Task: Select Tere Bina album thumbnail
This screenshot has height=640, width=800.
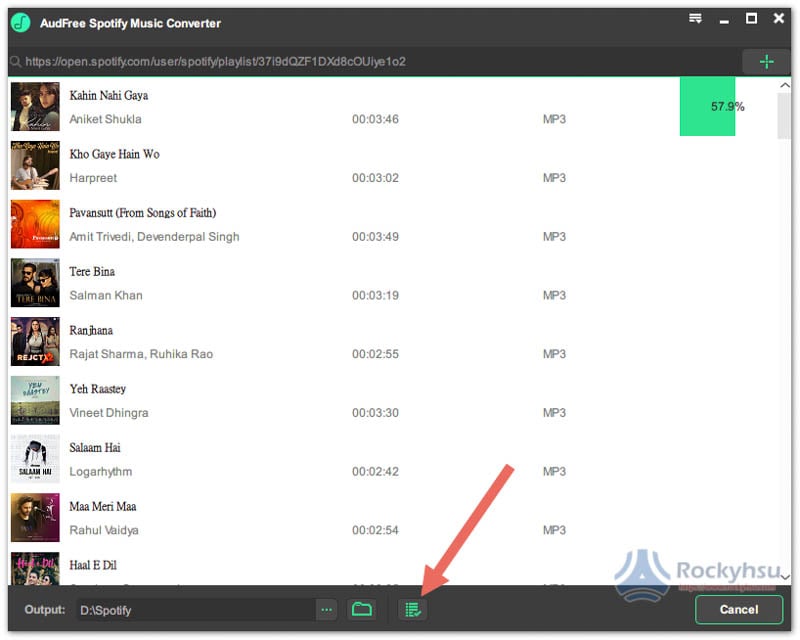Action: pos(35,283)
